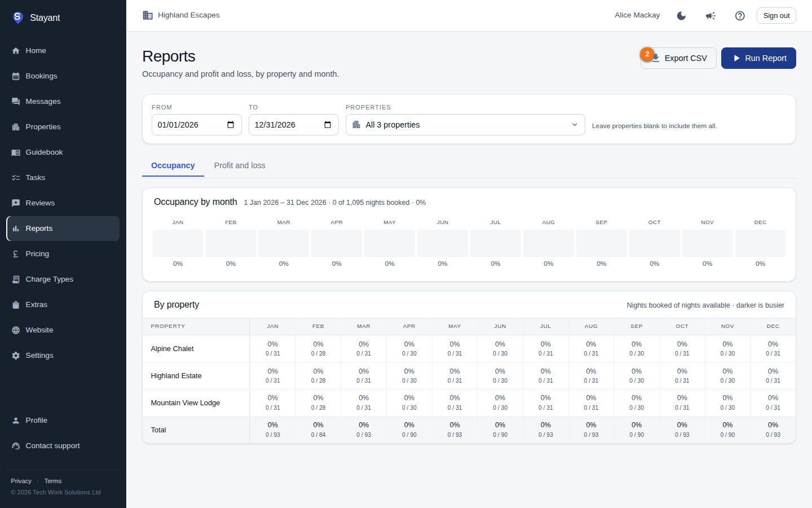Select the Occupancy tab
Image resolution: width=812 pixels, height=508 pixels.
point(173,165)
